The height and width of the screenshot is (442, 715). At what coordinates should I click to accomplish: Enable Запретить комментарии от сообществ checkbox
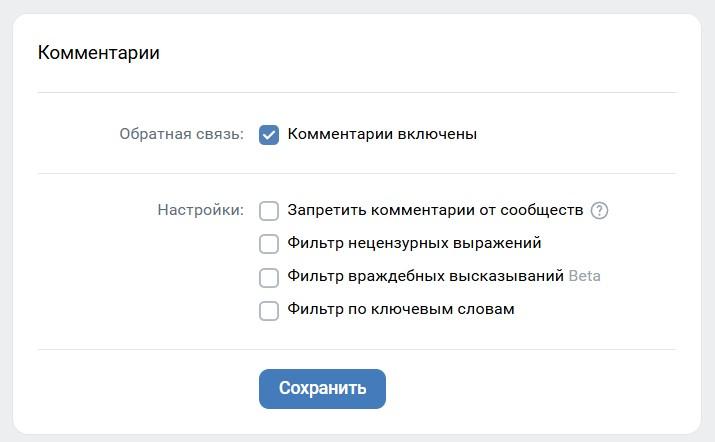click(269, 211)
